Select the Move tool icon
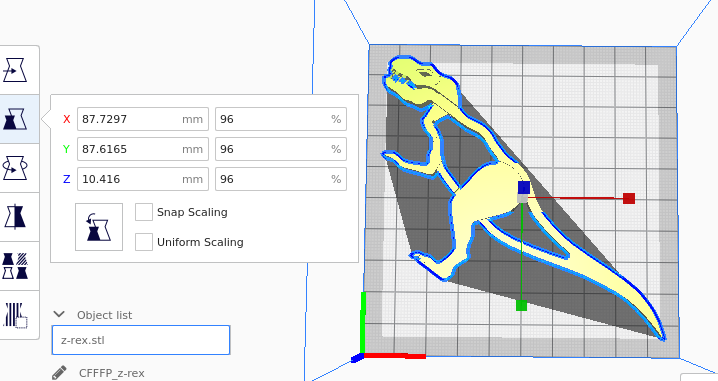Screen dimensions: 718x381 pyautogui.click(x=15, y=70)
